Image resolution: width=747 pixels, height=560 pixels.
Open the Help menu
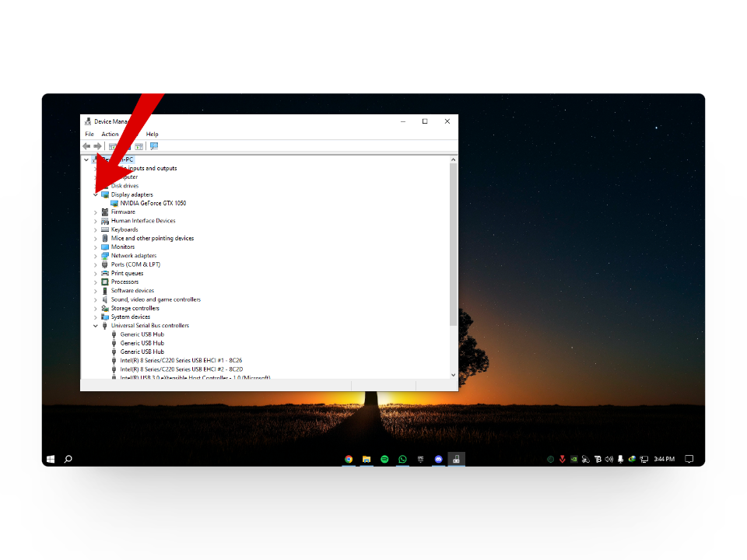click(152, 135)
